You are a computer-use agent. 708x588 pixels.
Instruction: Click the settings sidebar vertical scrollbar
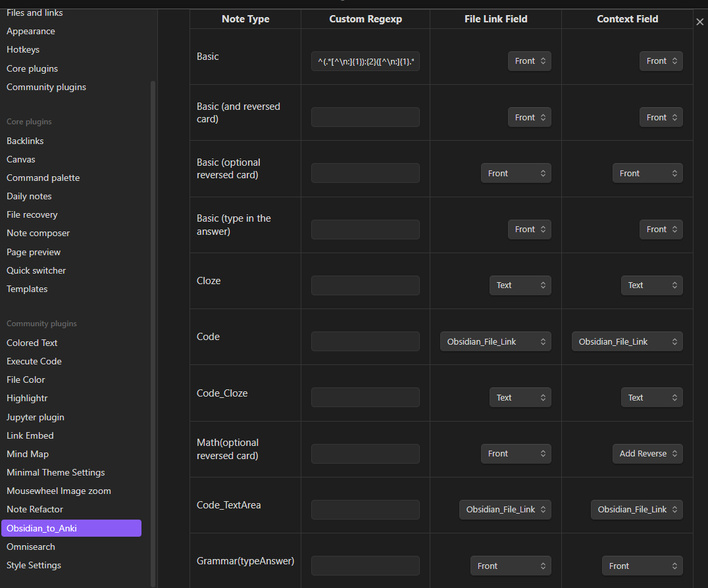pos(153,329)
